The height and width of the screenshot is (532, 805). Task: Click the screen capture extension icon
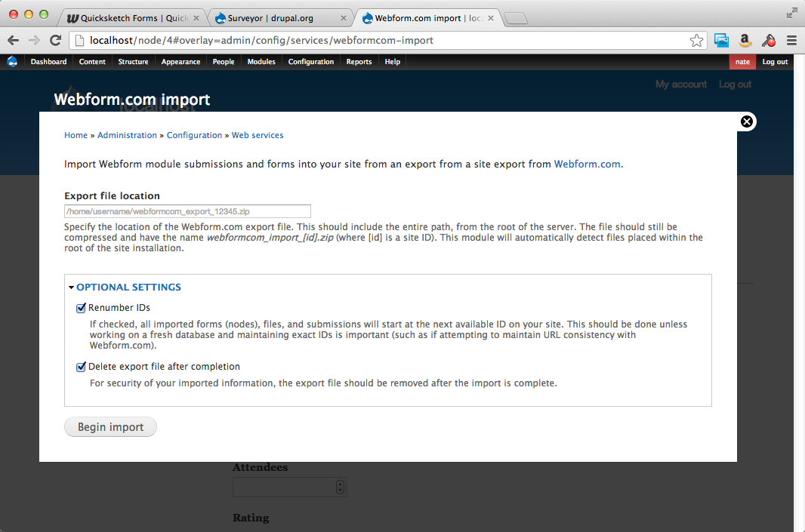pos(721,40)
